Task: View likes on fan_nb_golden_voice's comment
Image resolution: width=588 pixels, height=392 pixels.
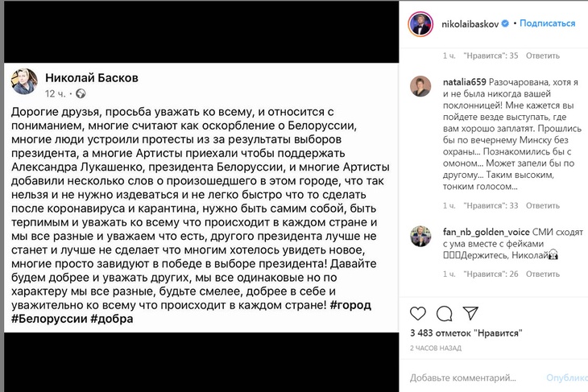Action: click(x=500, y=274)
